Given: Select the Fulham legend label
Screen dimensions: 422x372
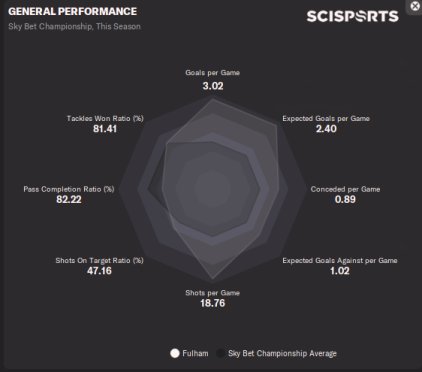Looking at the screenshot, I should coord(195,353).
